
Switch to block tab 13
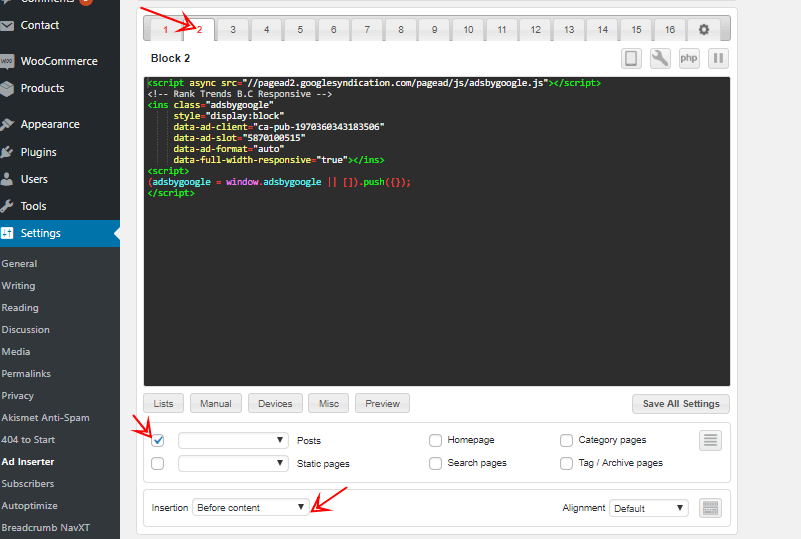pyautogui.click(x=569, y=30)
